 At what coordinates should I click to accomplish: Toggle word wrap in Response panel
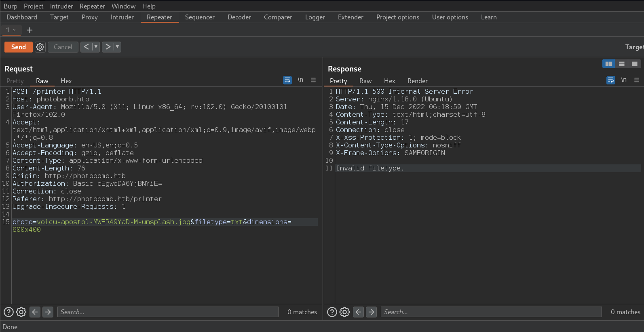[x=610, y=80]
